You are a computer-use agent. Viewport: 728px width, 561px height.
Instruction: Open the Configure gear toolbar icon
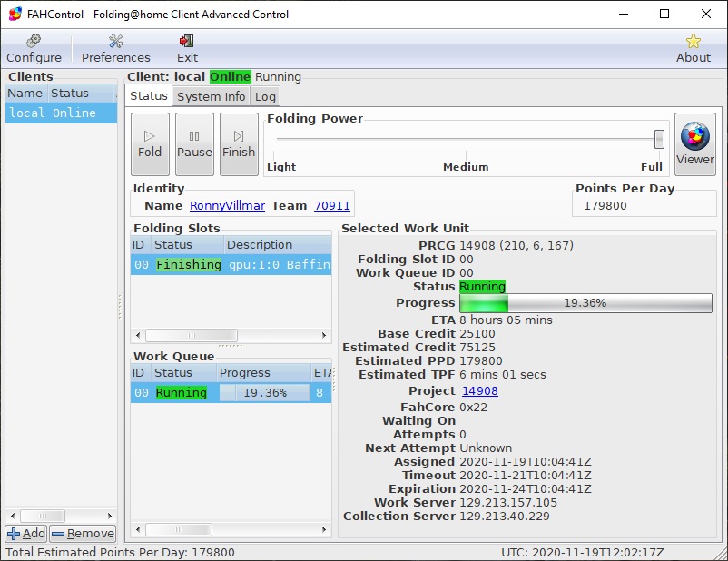(x=34, y=42)
